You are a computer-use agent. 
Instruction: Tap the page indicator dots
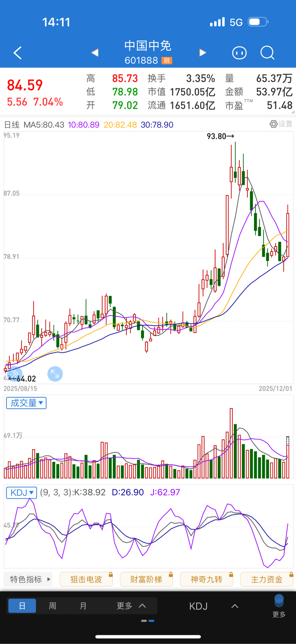pyautogui.click(x=148, y=621)
